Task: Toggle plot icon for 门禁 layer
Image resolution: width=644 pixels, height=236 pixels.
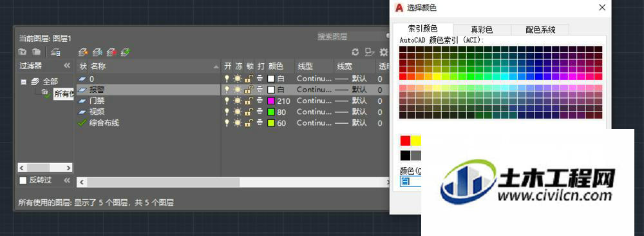Action: click(260, 101)
